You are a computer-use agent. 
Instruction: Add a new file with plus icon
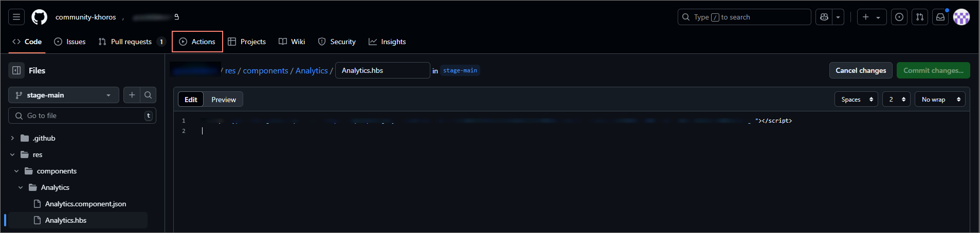(132, 95)
